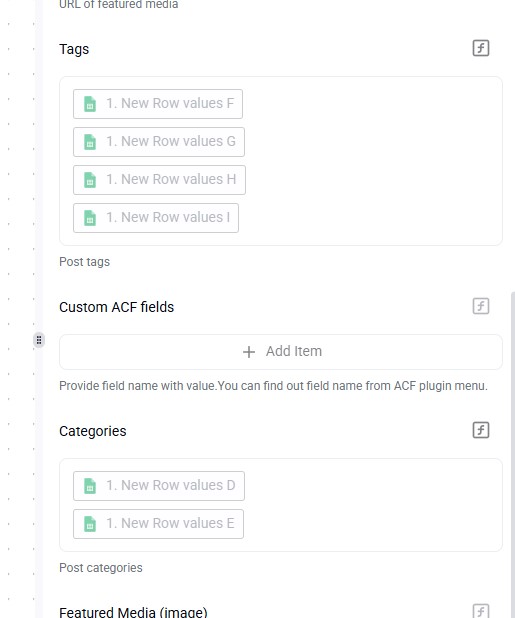Click the plus icon beside Add Item
The width and height of the screenshot is (515, 618).
249,352
